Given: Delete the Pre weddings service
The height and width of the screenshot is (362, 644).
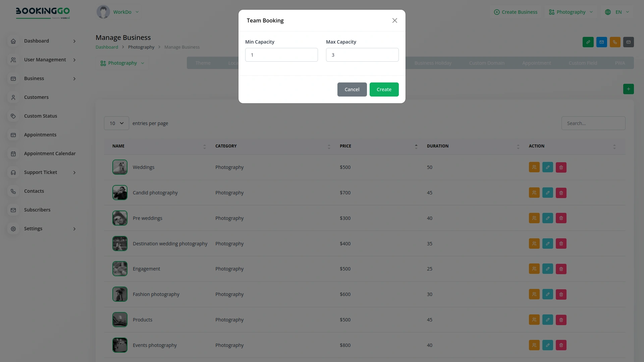Looking at the screenshot, I should pyautogui.click(x=561, y=218).
